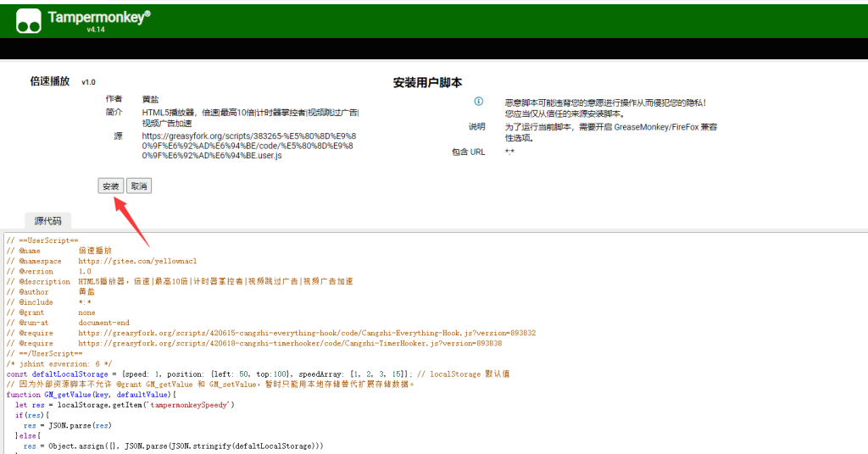Click the 因为外部资源脚本不允许 comment line

pyautogui.click(x=210, y=385)
